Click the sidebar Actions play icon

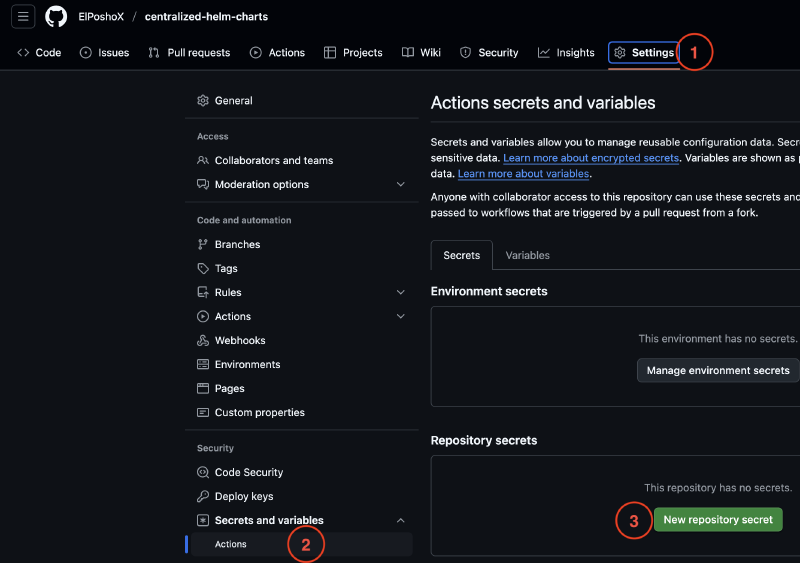[203, 316]
